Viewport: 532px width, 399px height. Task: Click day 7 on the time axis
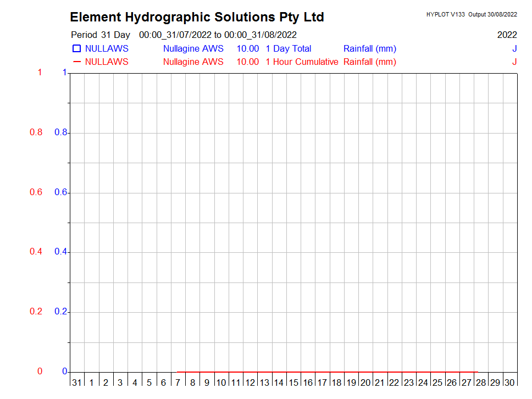(178, 383)
